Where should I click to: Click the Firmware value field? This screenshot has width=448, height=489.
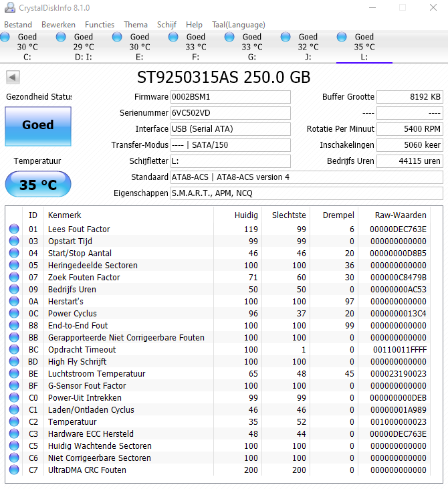[231, 97]
